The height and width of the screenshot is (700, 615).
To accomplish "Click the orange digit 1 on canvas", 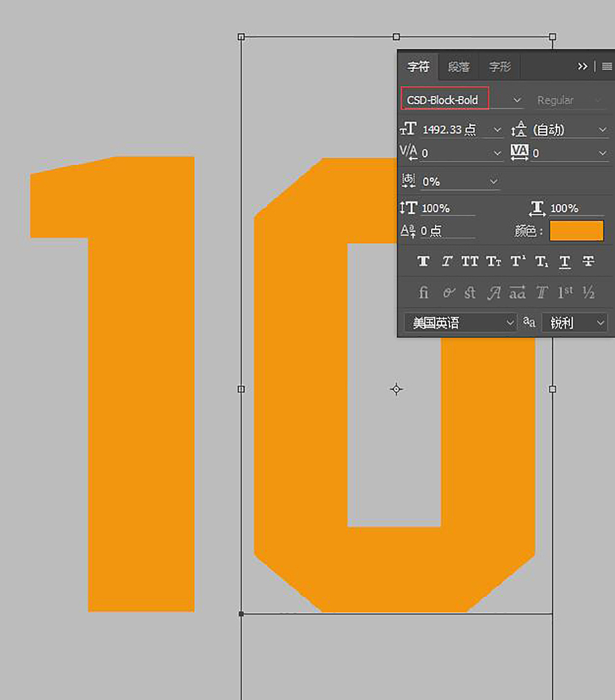I will (x=141, y=384).
